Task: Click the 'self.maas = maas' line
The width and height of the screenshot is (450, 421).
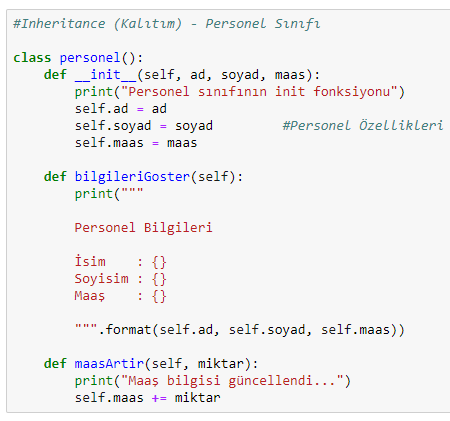Action: click(x=136, y=143)
